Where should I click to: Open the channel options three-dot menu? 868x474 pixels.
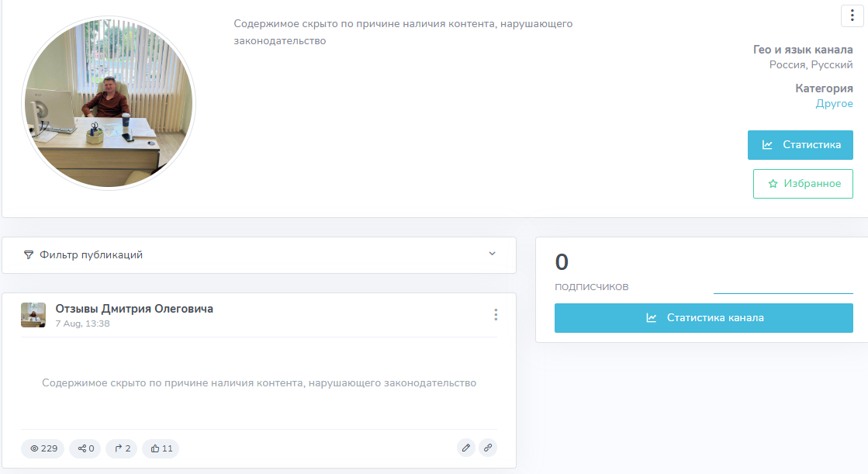[852, 16]
